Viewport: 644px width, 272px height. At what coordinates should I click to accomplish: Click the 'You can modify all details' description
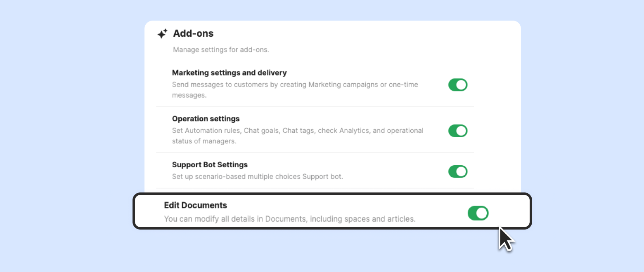coord(289,219)
